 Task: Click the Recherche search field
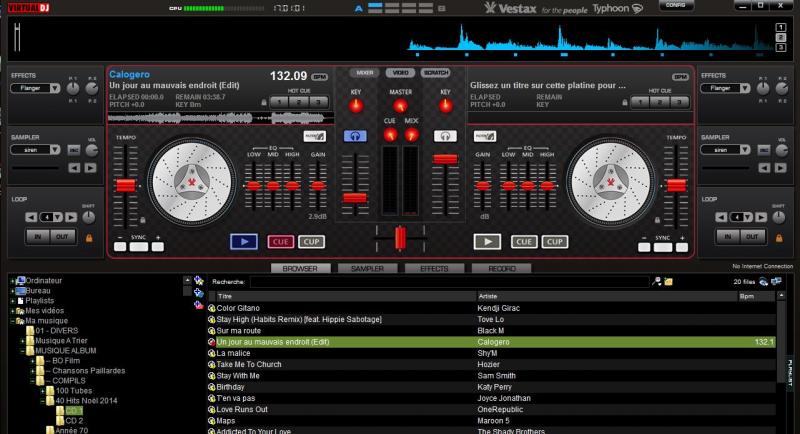point(449,282)
